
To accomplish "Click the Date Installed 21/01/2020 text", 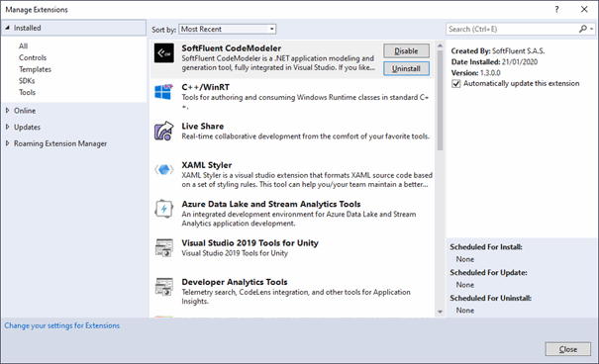I will tap(494, 61).
